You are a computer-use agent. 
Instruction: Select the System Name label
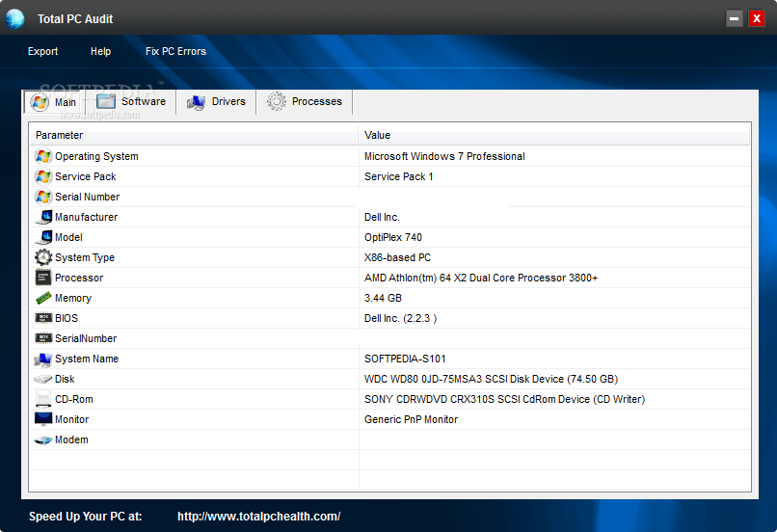tap(87, 359)
